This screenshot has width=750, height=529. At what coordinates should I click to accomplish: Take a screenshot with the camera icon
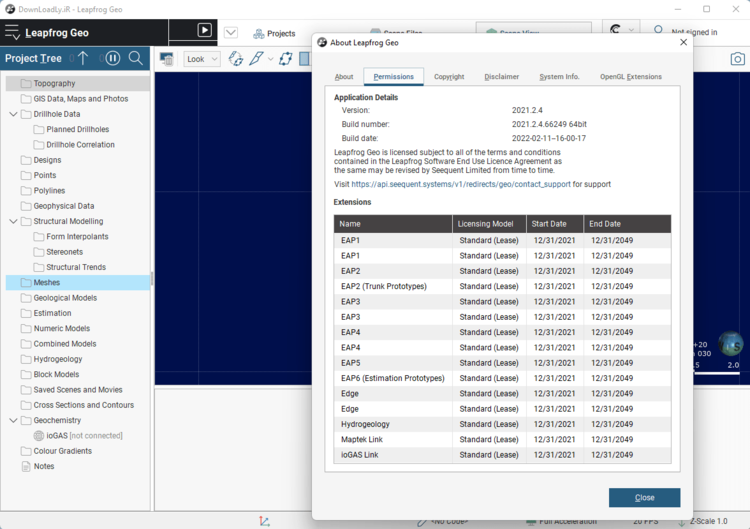coord(737,59)
